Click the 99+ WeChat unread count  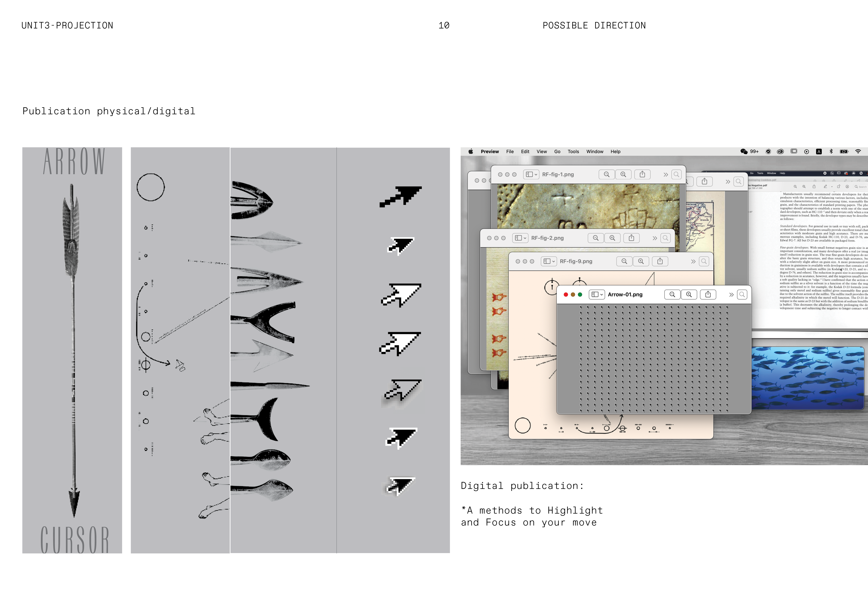754,151
